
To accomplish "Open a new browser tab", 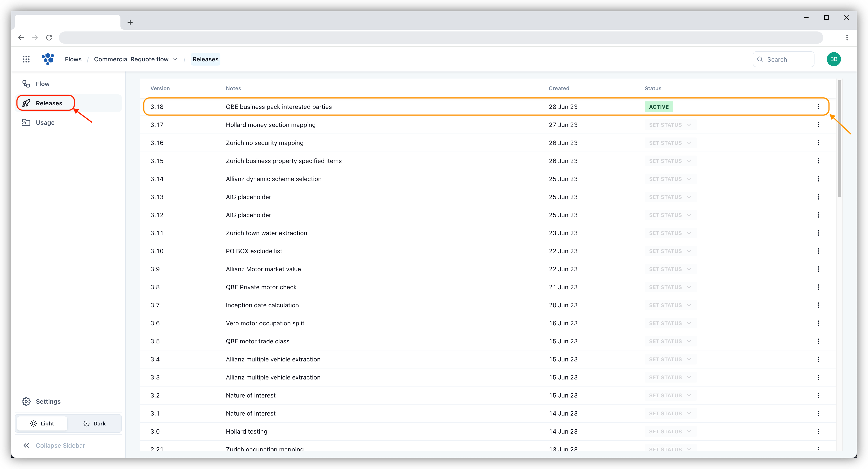I will (130, 22).
